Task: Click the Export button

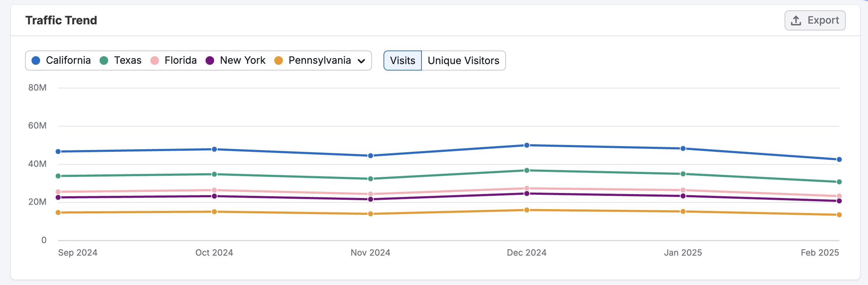Action: click(x=815, y=20)
